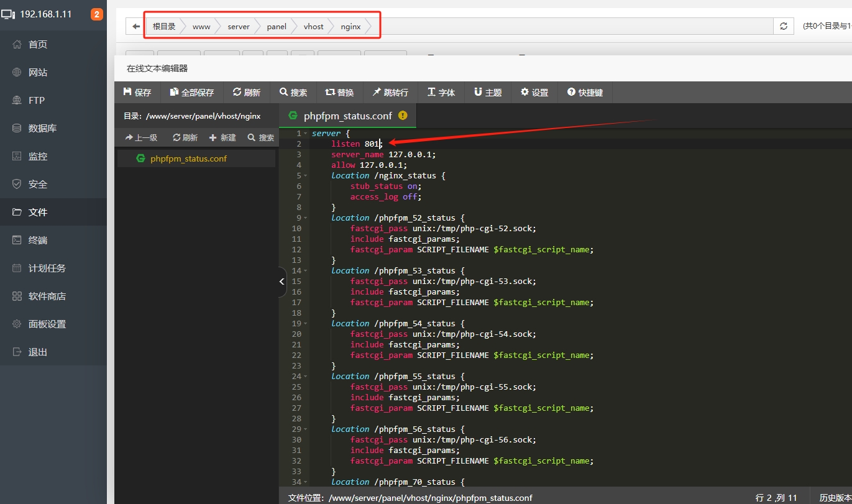Screen dimensions: 852x504
Task: Select phpfpm_status.conf in the file list
Action: click(196, 158)
